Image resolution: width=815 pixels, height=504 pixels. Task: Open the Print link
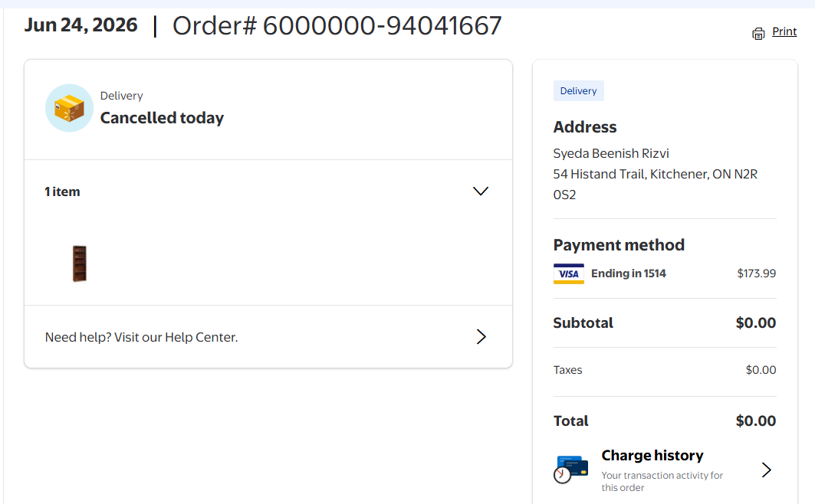tap(784, 31)
